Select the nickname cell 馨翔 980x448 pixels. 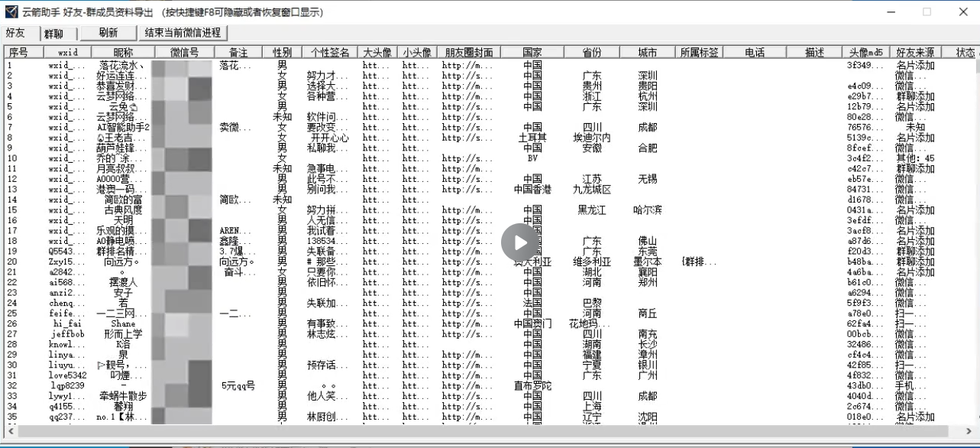123,406
